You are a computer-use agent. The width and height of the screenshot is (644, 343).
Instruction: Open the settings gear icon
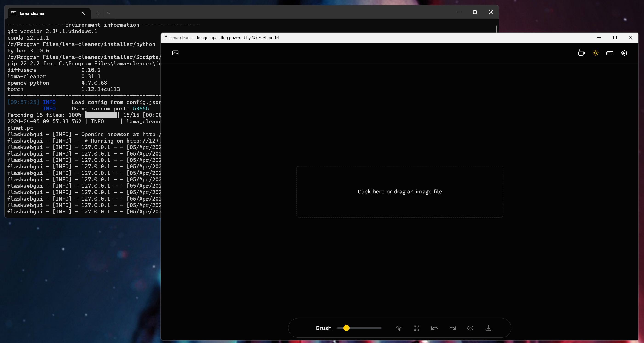(x=624, y=53)
